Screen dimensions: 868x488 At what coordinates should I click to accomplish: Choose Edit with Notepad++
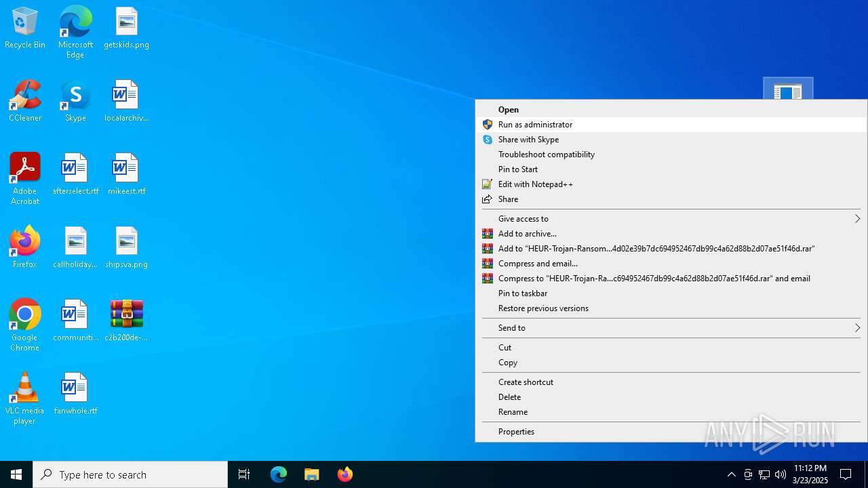click(671, 184)
